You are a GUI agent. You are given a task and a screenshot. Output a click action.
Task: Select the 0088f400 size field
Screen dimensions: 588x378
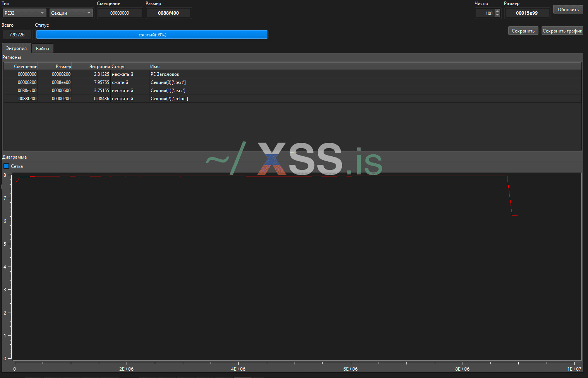point(168,13)
